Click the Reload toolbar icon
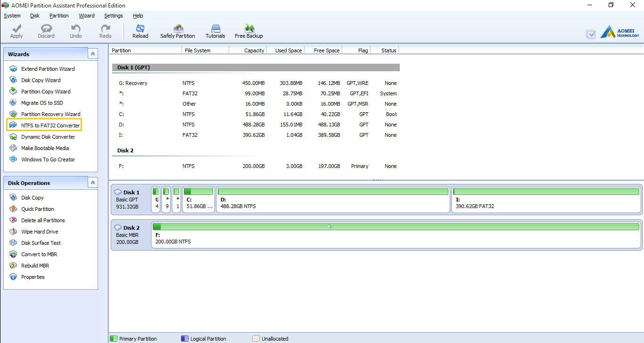Screen dimensions: 644x343 point(140,29)
